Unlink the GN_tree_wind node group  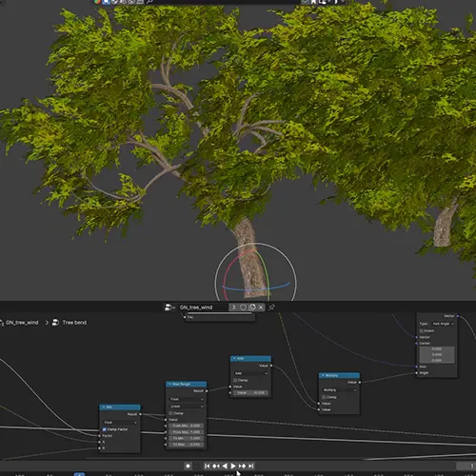261,307
